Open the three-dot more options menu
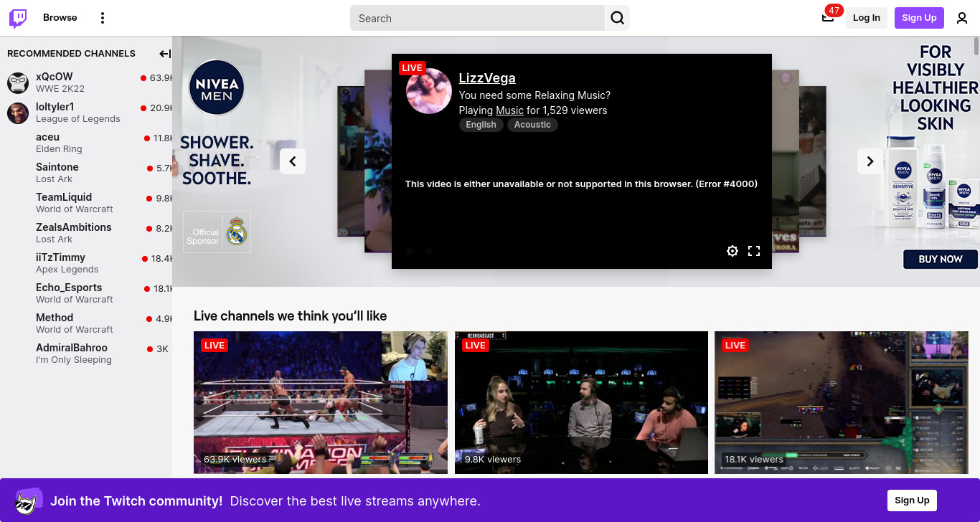This screenshot has width=980, height=522. point(103,18)
